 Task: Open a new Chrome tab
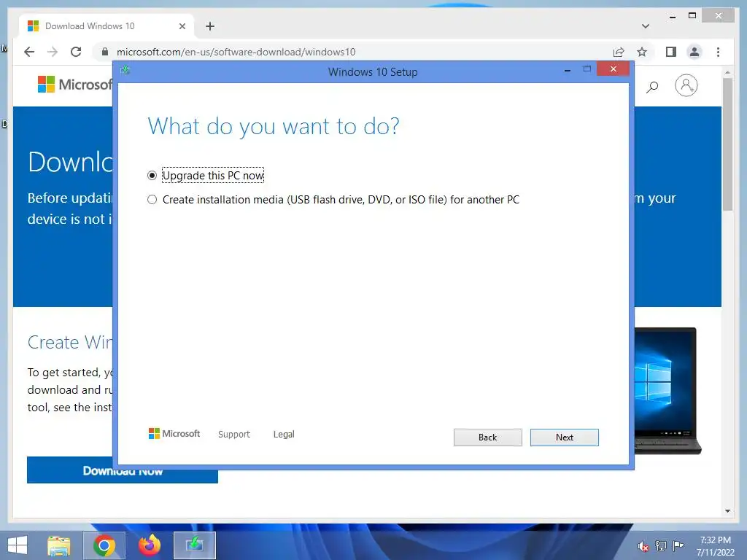(210, 26)
